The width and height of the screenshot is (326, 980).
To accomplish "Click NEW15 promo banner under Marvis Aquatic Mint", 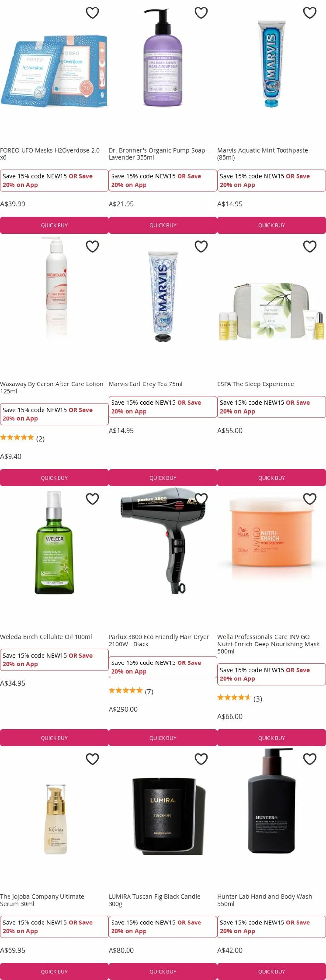I will tap(271, 180).
